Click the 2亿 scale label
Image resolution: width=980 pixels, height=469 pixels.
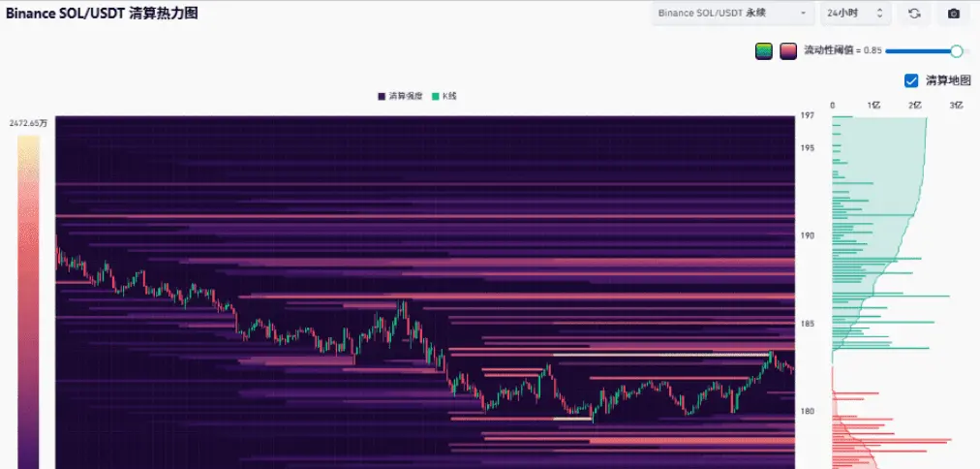coord(915,105)
